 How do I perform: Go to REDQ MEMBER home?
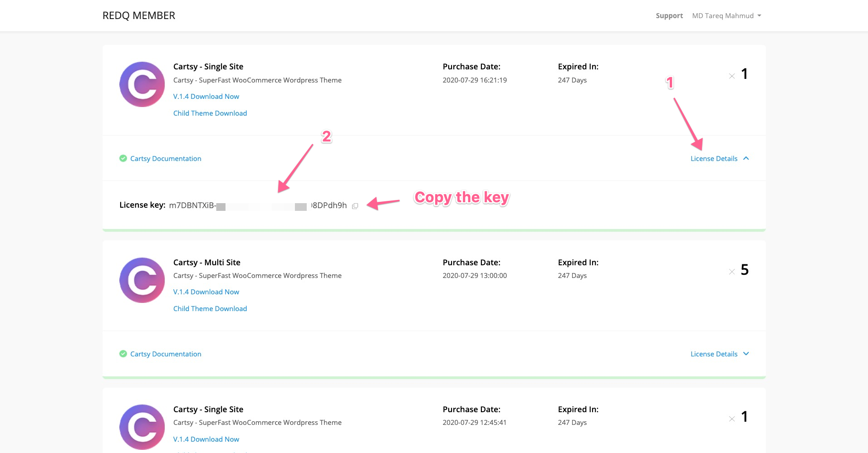(x=139, y=15)
